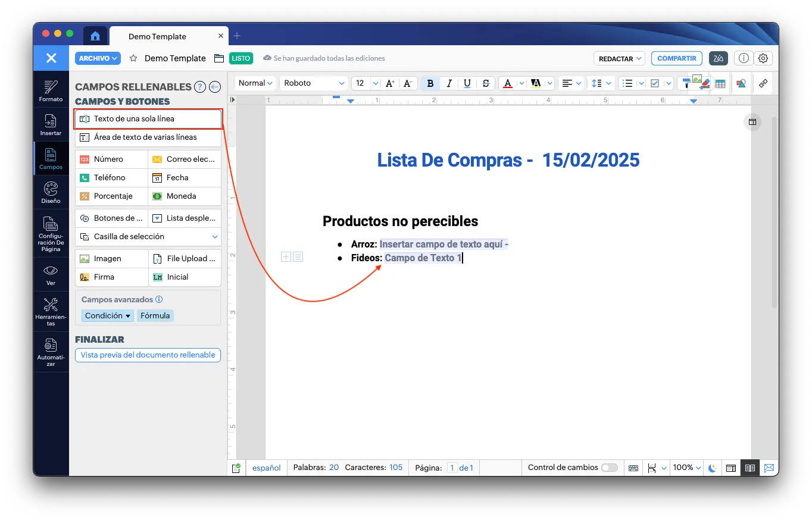This screenshot has height=520, width=812.
Task: Switch to the Demo Template tab
Action: tap(157, 36)
